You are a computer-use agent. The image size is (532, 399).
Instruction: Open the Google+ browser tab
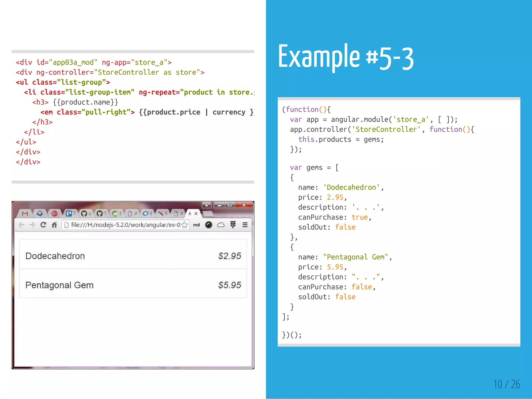[x=54, y=213]
